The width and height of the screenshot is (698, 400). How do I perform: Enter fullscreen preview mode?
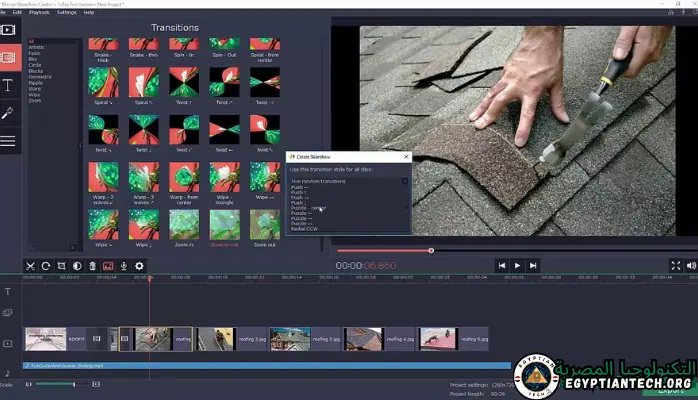pos(676,265)
